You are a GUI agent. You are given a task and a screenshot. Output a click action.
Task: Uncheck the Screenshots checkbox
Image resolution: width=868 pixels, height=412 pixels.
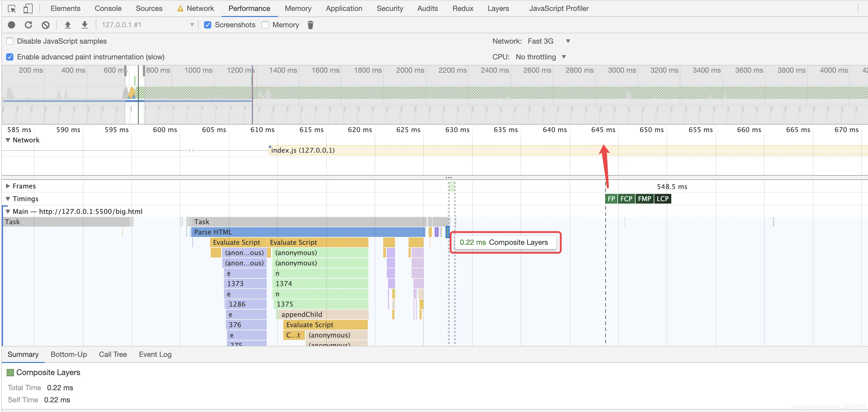(x=208, y=25)
